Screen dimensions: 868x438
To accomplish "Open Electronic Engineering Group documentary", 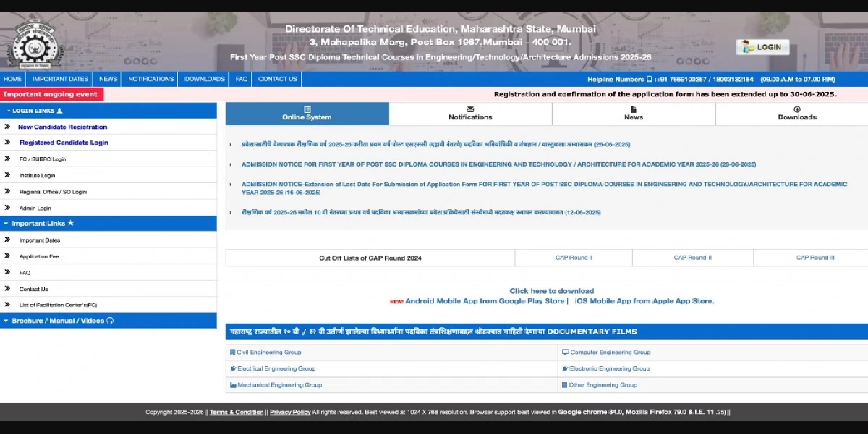I will click(610, 368).
